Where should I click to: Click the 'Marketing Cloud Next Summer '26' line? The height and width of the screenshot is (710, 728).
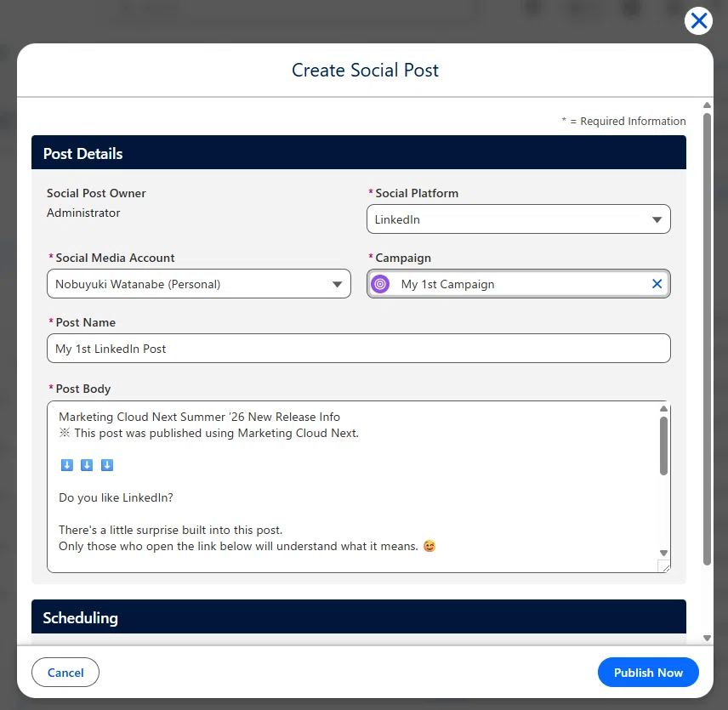pos(199,417)
